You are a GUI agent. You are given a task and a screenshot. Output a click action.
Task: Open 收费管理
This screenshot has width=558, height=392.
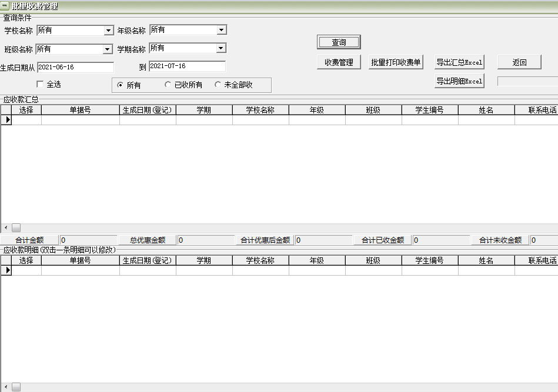click(339, 62)
